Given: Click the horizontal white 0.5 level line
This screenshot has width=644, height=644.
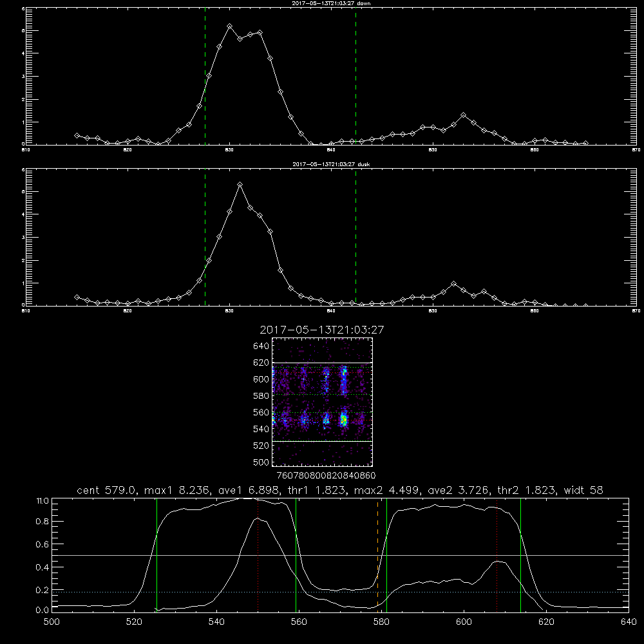Looking at the screenshot, I should coord(340,555).
